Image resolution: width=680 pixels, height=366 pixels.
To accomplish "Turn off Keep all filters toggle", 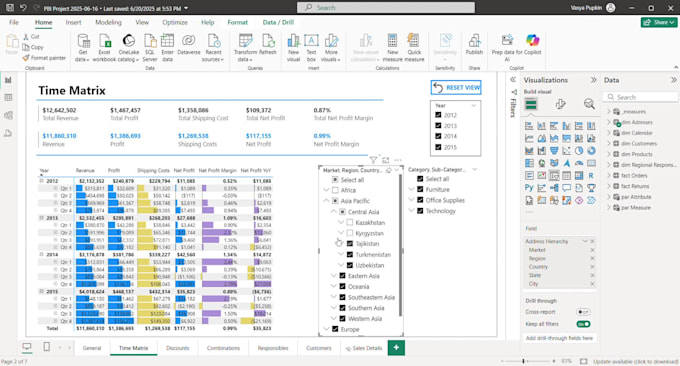I will coord(583,324).
